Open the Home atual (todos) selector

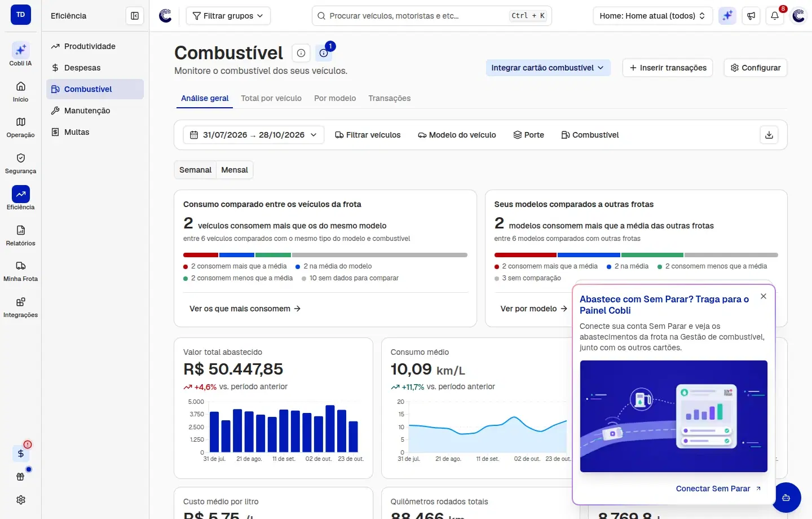pos(652,16)
